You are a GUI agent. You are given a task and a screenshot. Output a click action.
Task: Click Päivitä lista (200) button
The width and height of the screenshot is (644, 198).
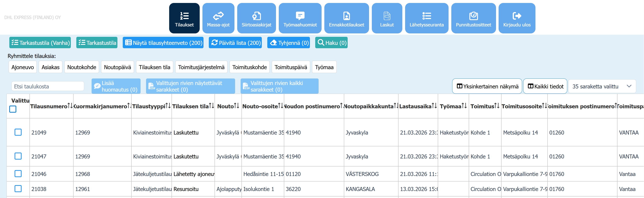[x=235, y=43]
